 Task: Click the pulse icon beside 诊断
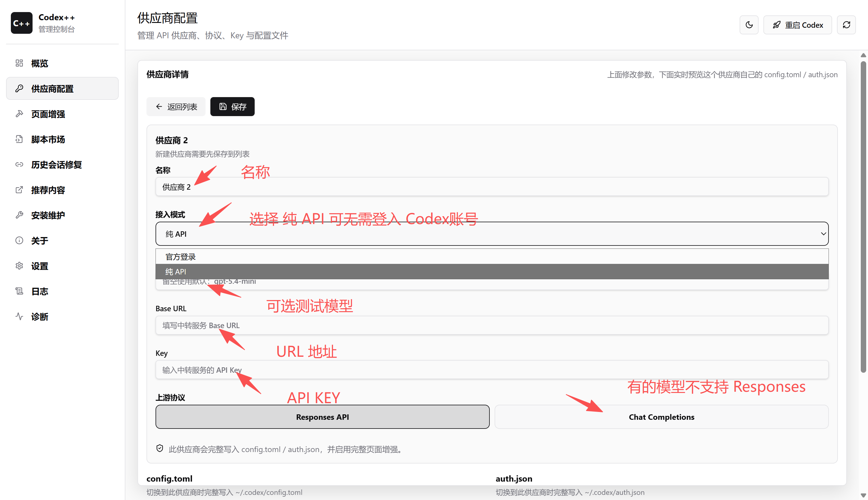click(19, 316)
